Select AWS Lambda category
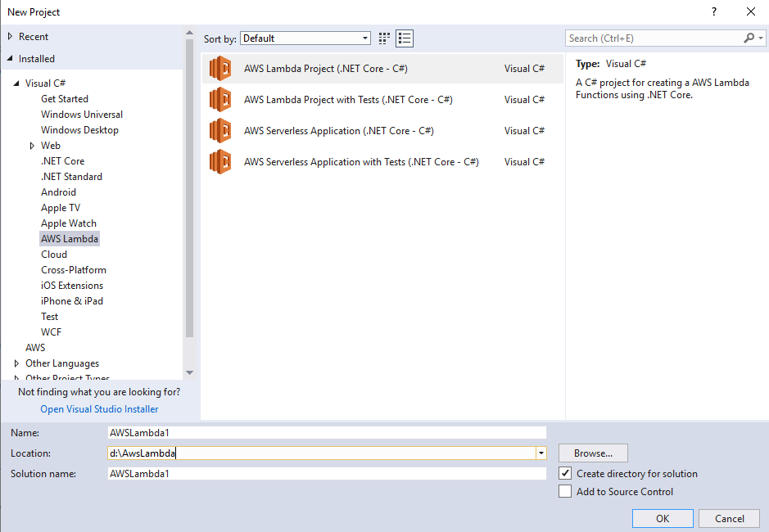 (x=70, y=239)
